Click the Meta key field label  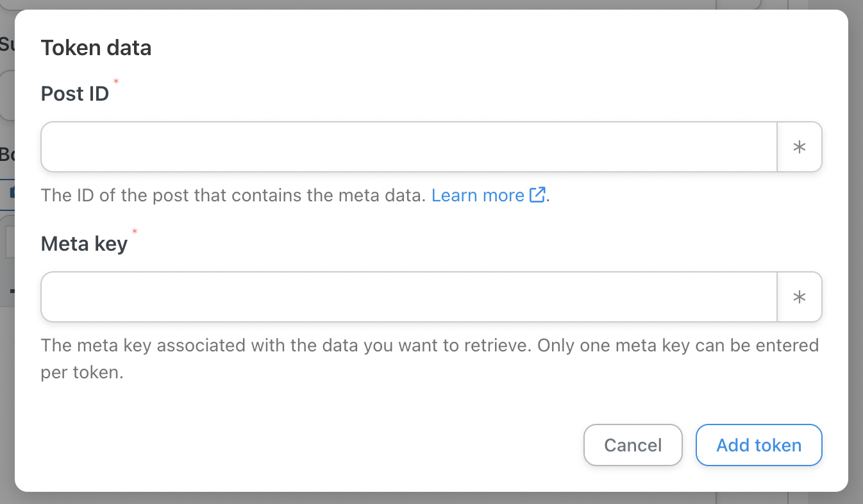tap(85, 244)
